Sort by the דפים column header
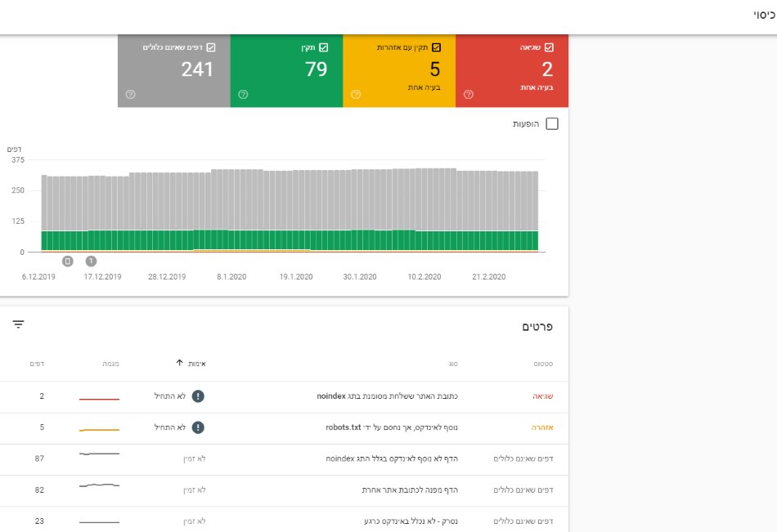Image resolution: width=777 pixels, height=532 pixels. point(37,364)
